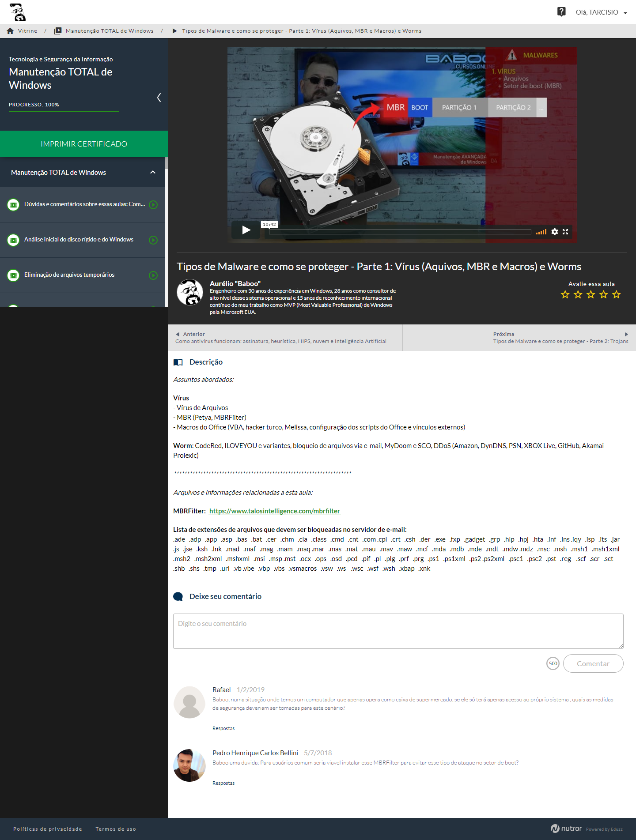This screenshot has width=636, height=840.
Task: Rate the lesson with five stars
Action: point(617,294)
